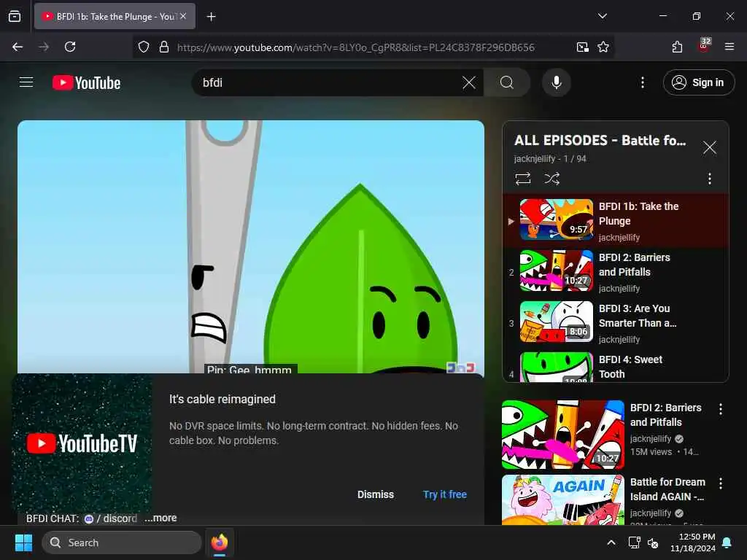Click the taskbar Search box

coord(122,542)
